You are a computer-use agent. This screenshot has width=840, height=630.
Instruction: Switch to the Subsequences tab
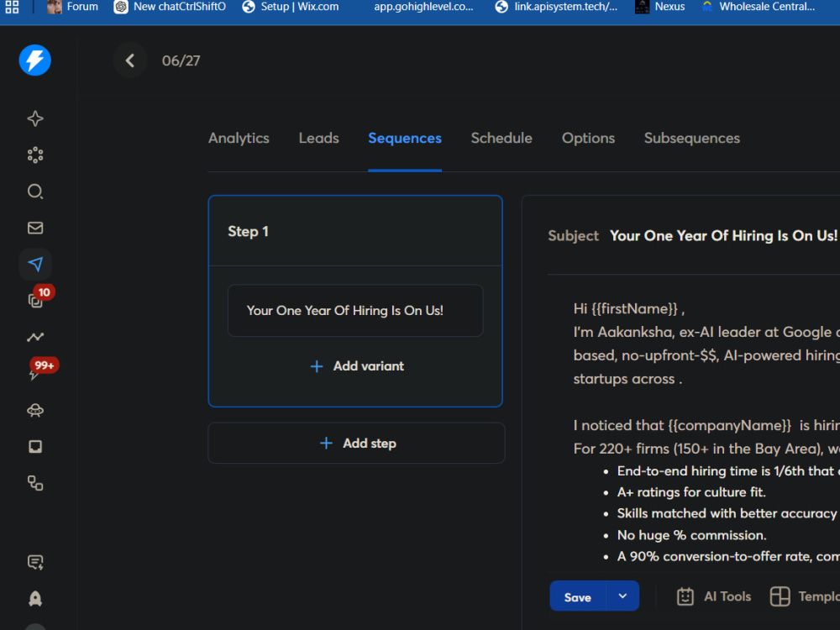691,139
